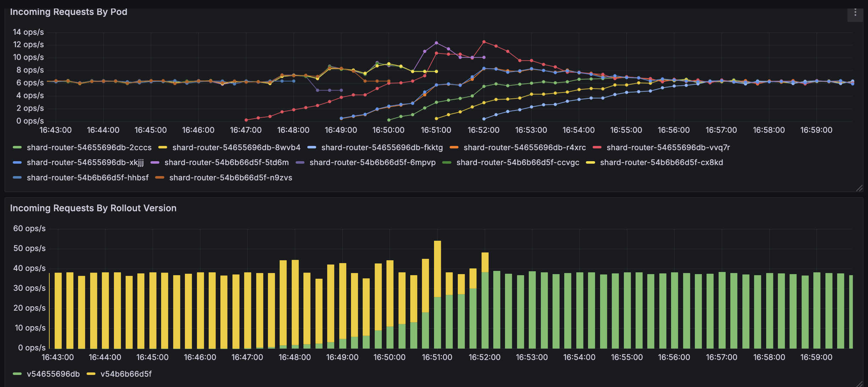Click the blue swatch for shard-router-54655696db-xkjjj
Viewport: 868px width, 387px height.
click(17, 163)
